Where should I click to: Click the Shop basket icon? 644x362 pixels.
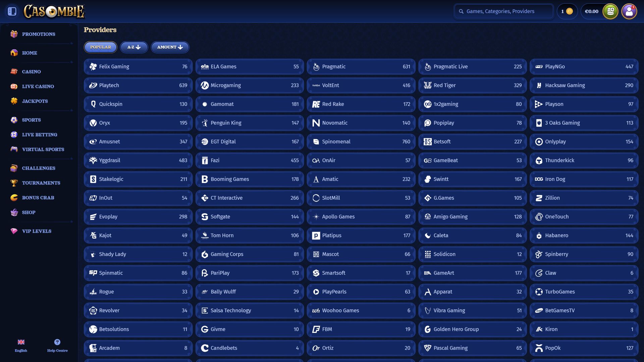coord(14,213)
